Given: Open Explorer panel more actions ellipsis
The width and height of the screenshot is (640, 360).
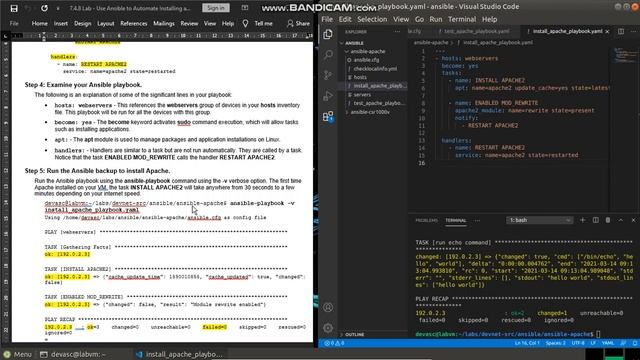Looking at the screenshot, I should [x=397, y=32].
